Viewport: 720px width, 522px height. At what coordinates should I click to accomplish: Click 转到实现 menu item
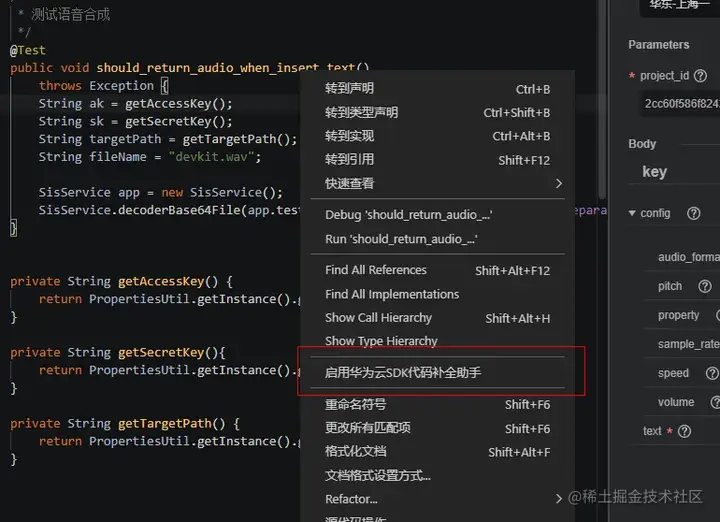click(x=437, y=136)
